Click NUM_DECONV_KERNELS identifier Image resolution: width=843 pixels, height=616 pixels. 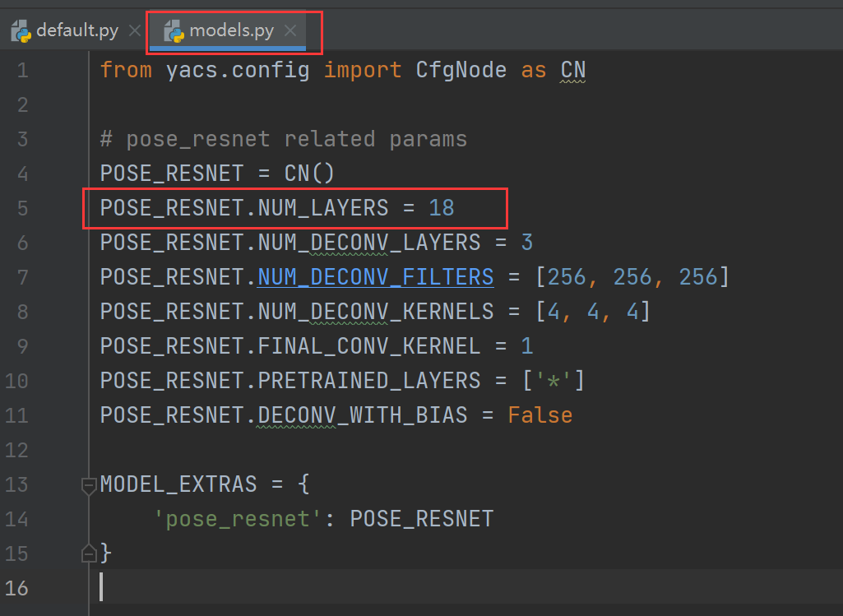click(375, 312)
